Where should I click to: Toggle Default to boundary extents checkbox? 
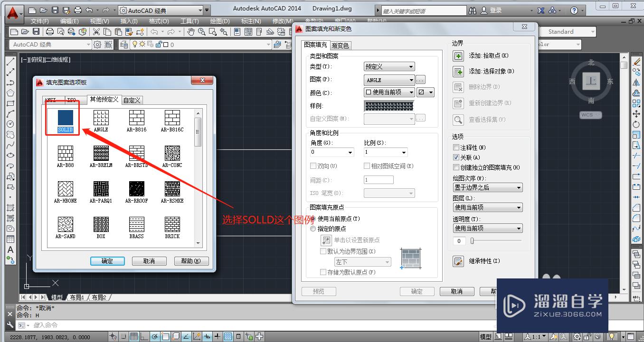click(x=323, y=251)
